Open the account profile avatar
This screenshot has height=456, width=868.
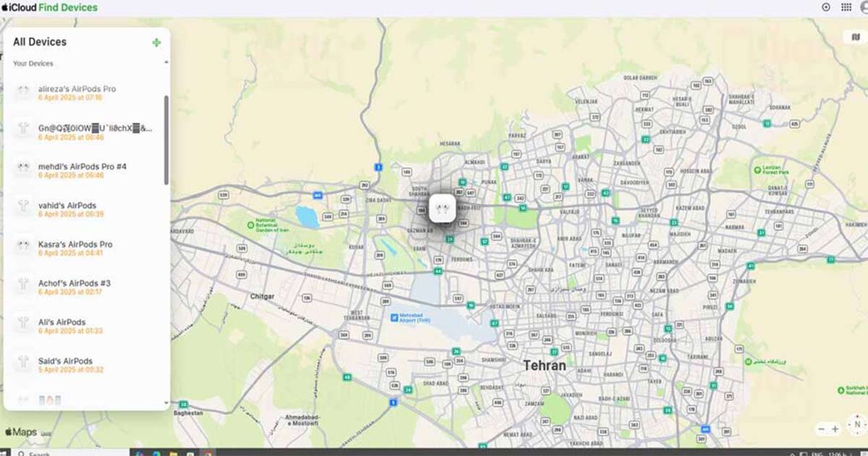coord(864,7)
